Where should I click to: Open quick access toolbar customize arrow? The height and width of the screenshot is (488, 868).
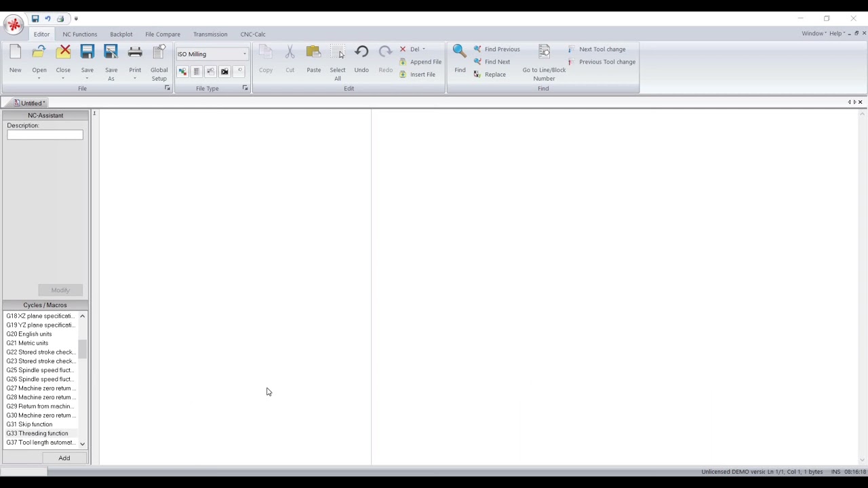click(76, 19)
